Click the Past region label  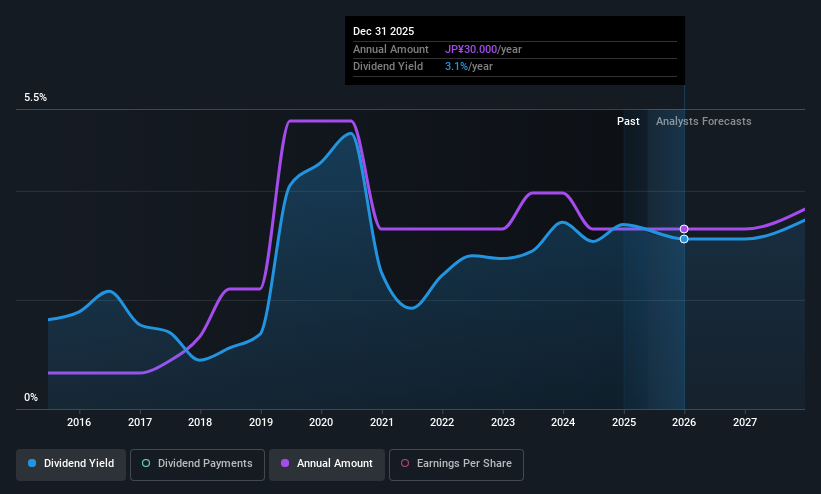[628, 122]
